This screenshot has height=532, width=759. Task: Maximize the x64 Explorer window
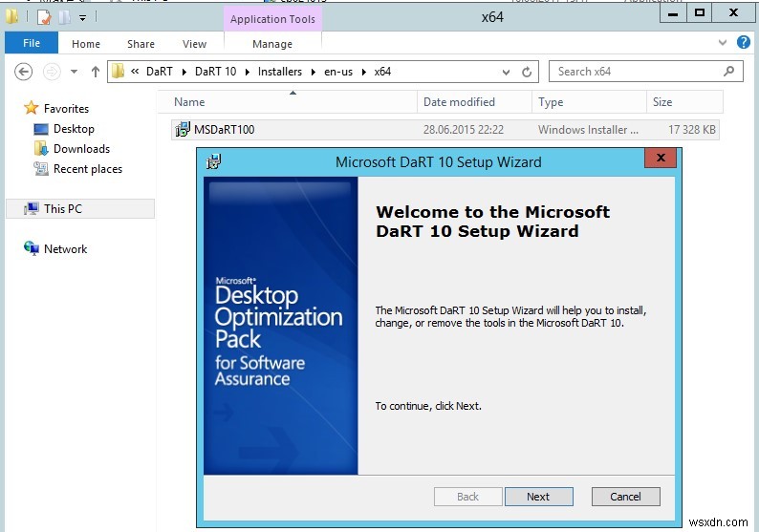[x=700, y=13]
